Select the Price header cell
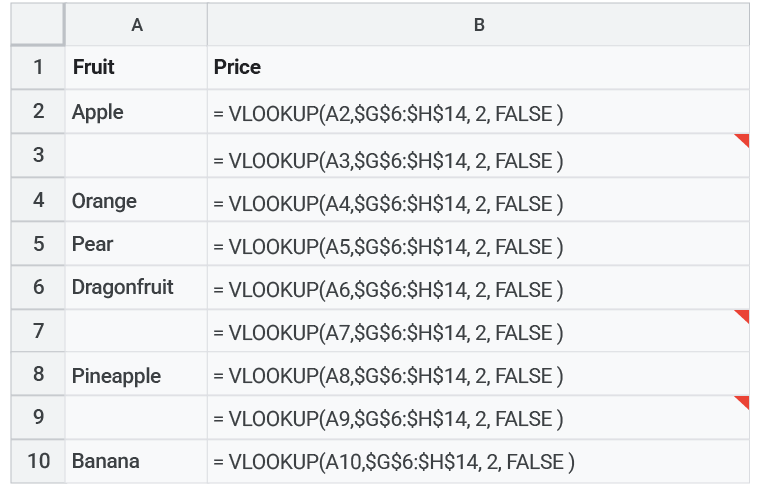The width and height of the screenshot is (761, 486). [479, 68]
